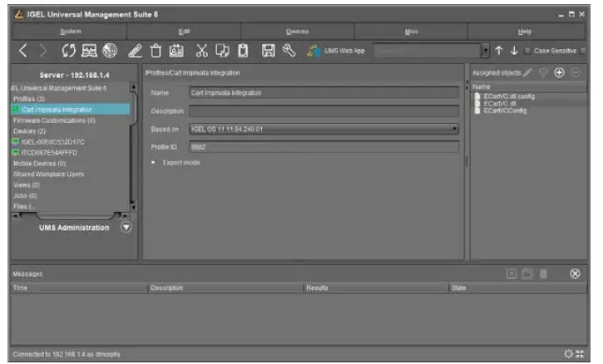
Task: Toggle the Case Sensitive checkbox
Action: pos(527,51)
